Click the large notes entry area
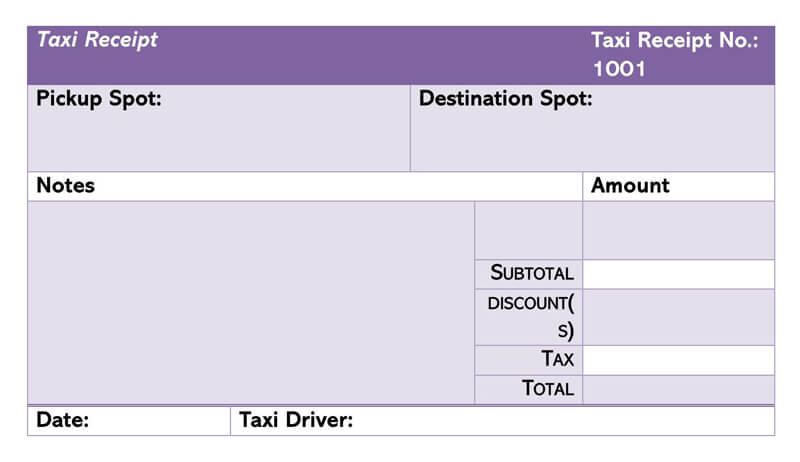This screenshot has width=800, height=462. point(250,302)
